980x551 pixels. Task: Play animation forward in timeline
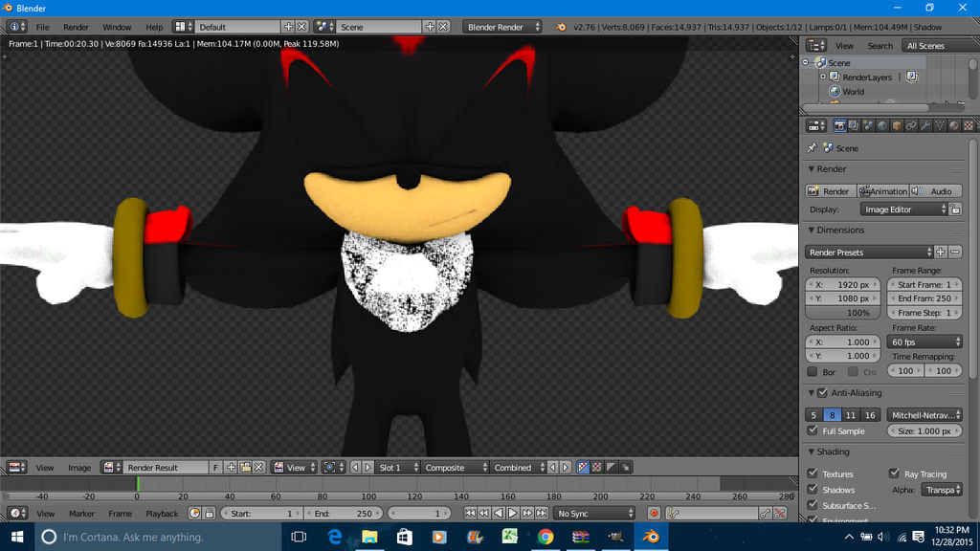pyautogui.click(x=513, y=514)
